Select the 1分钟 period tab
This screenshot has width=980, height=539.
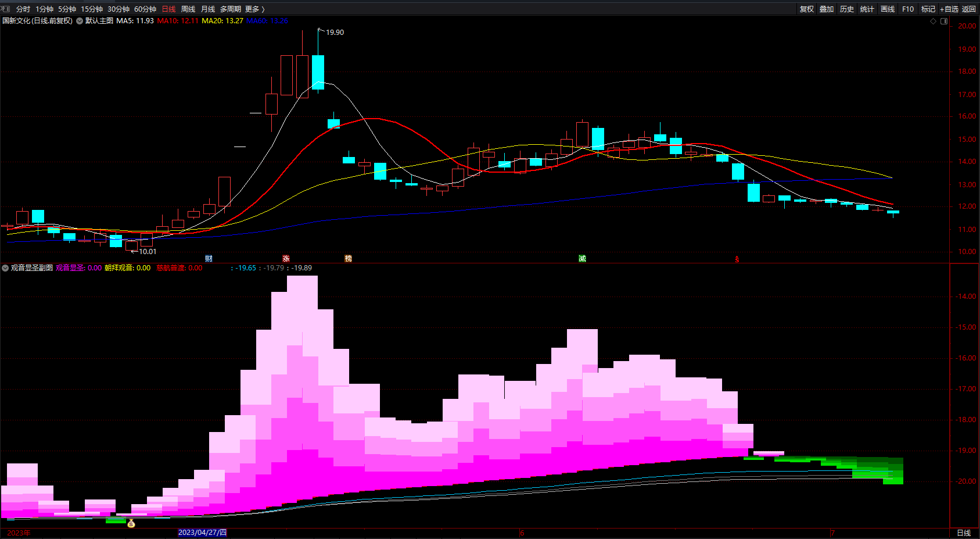click(x=44, y=9)
